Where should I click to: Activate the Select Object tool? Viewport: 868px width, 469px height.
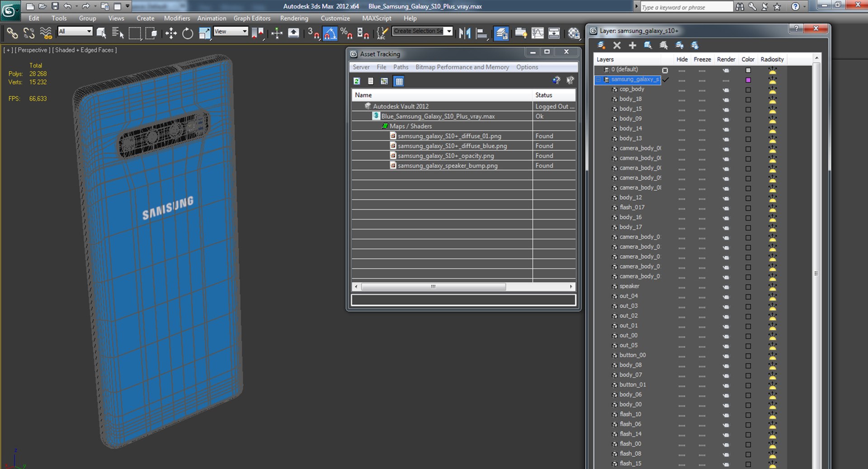tap(101, 33)
